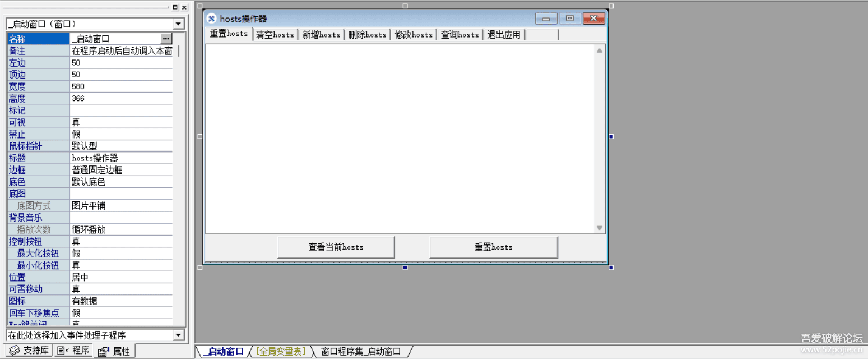Viewport: 868px width, 359px height.
Task: Open the event handler dropdown at bottom left
Action: [179, 335]
